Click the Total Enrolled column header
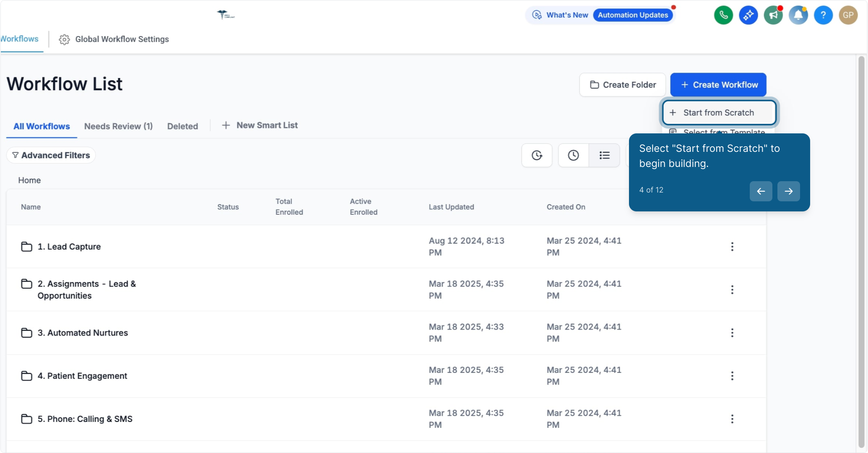The height and width of the screenshot is (453, 868). [289, 207]
